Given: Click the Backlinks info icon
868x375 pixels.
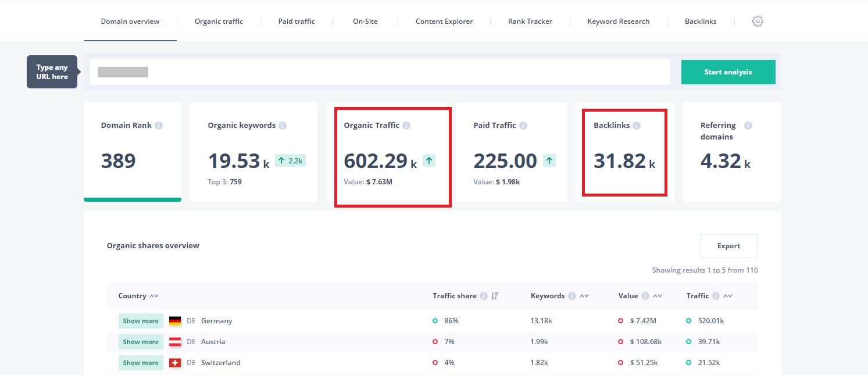Looking at the screenshot, I should pos(637,126).
